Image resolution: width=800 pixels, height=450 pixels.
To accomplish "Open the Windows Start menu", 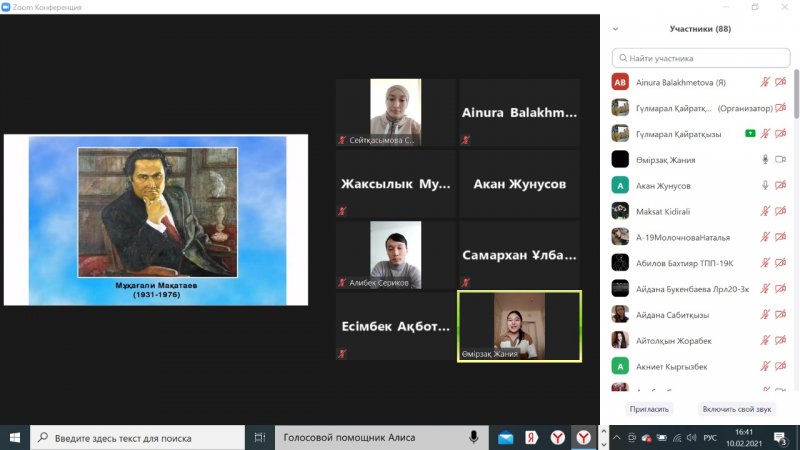I will click(15, 438).
